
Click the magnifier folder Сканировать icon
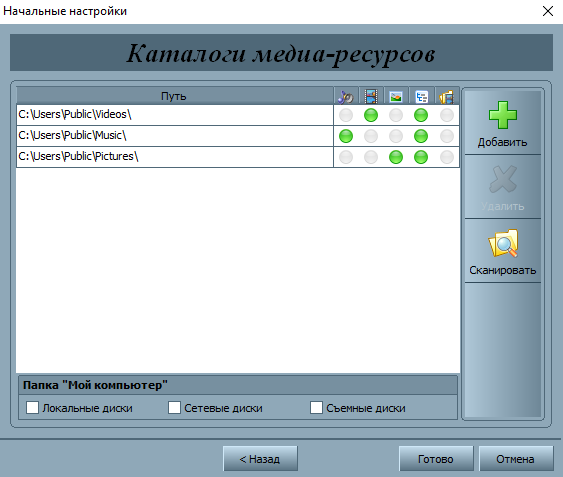(x=503, y=243)
